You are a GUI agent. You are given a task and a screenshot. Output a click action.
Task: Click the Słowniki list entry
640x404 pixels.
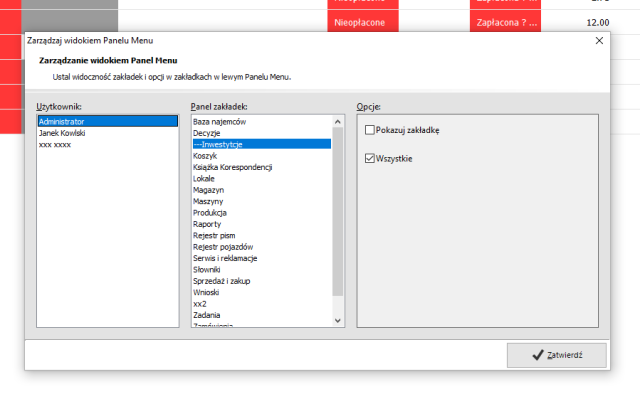coord(262,270)
